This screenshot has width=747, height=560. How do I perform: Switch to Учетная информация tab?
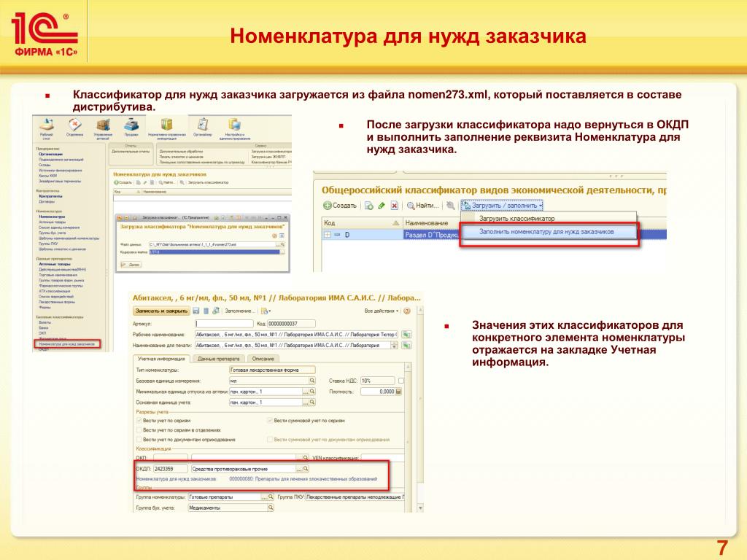point(161,359)
